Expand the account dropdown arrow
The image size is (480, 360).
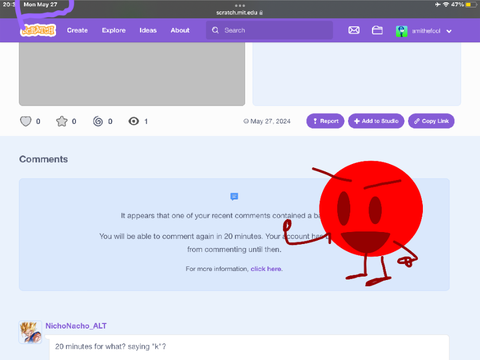point(449,31)
